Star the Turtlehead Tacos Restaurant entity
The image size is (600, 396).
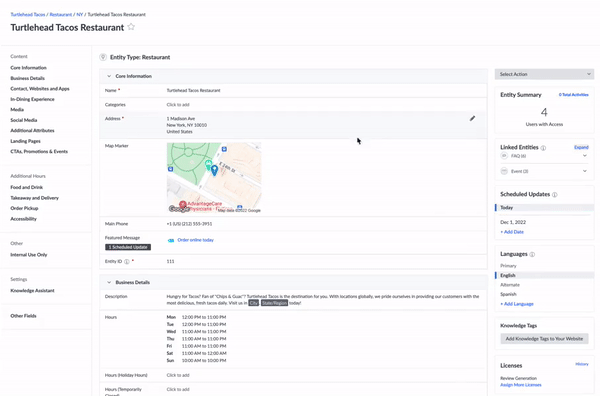[x=131, y=27]
